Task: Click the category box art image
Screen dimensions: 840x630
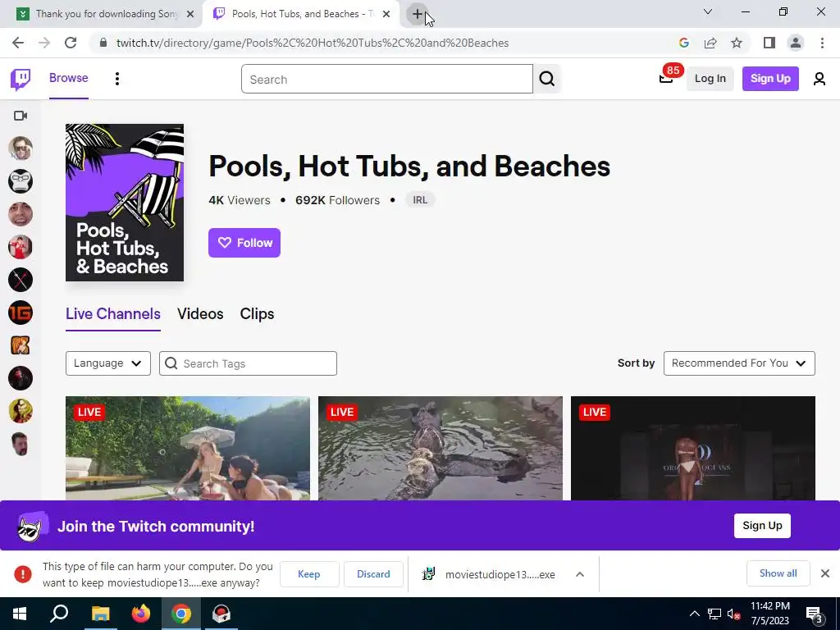Action: (125, 203)
